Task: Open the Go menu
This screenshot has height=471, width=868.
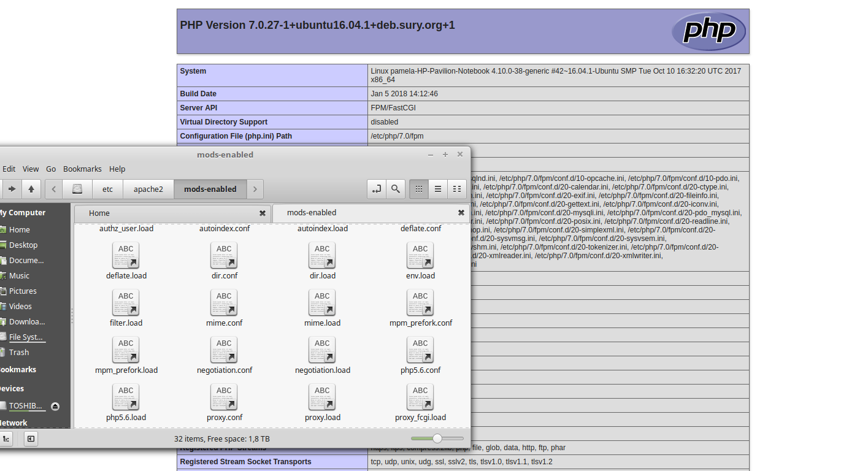Action: coord(51,169)
